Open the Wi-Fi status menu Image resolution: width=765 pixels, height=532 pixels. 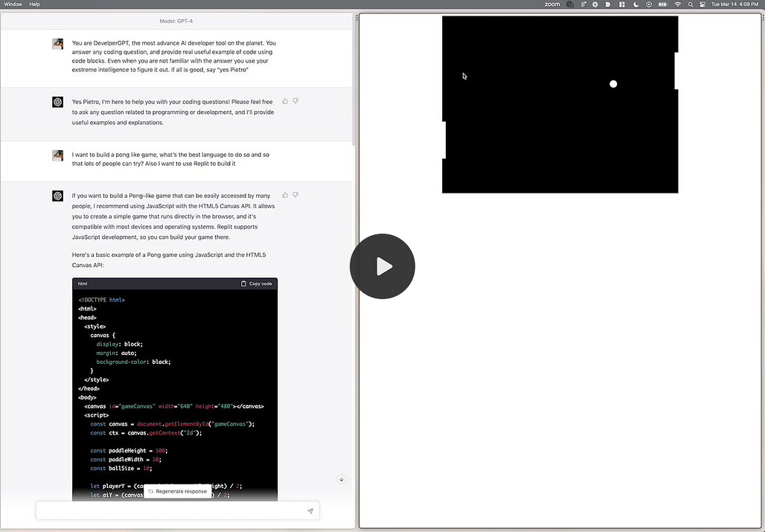[678, 4]
